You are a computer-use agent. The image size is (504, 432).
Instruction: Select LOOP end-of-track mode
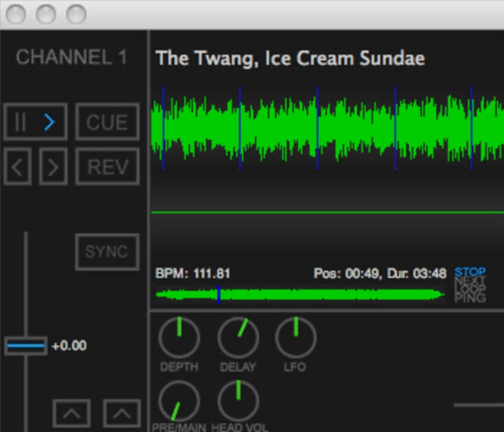coord(470,289)
